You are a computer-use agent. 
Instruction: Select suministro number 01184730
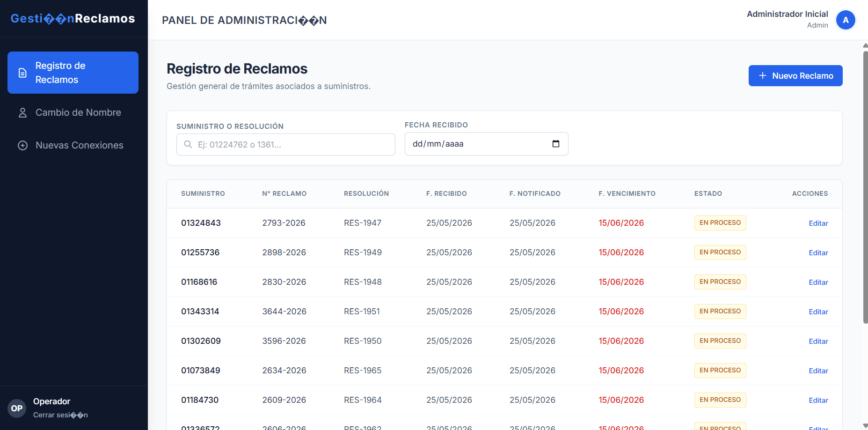(200, 400)
